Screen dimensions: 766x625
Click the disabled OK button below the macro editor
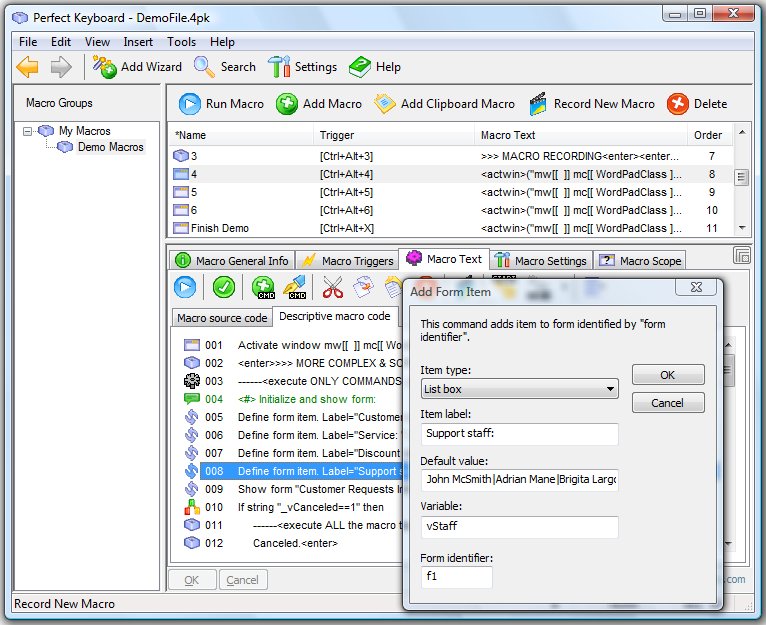(x=192, y=580)
